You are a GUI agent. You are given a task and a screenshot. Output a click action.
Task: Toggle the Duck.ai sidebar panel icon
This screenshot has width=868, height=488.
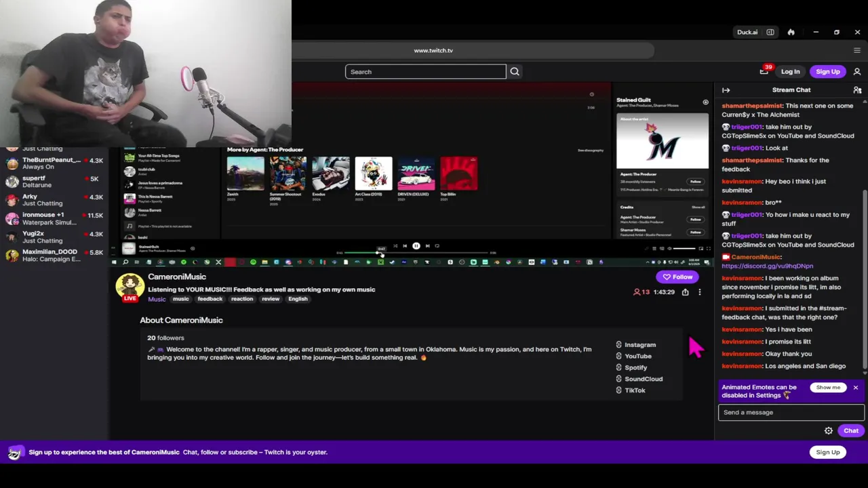tap(770, 33)
